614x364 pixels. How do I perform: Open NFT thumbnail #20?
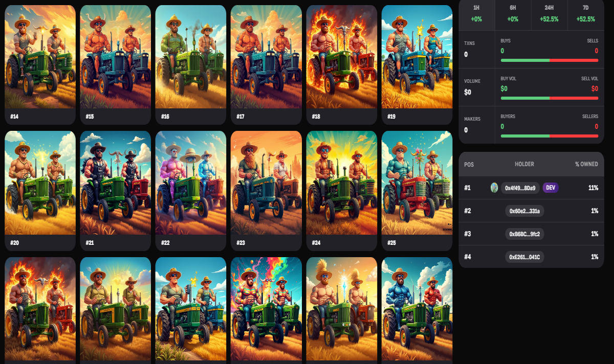tap(40, 183)
